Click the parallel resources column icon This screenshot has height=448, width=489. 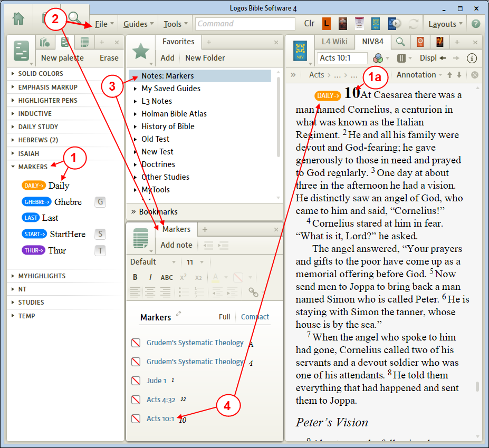[x=401, y=58]
